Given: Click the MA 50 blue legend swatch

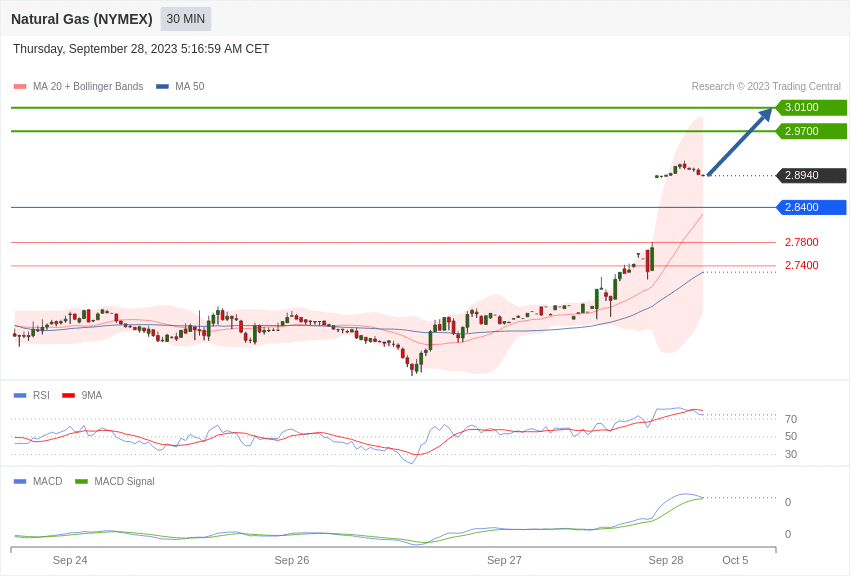Looking at the screenshot, I should tap(162, 87).
